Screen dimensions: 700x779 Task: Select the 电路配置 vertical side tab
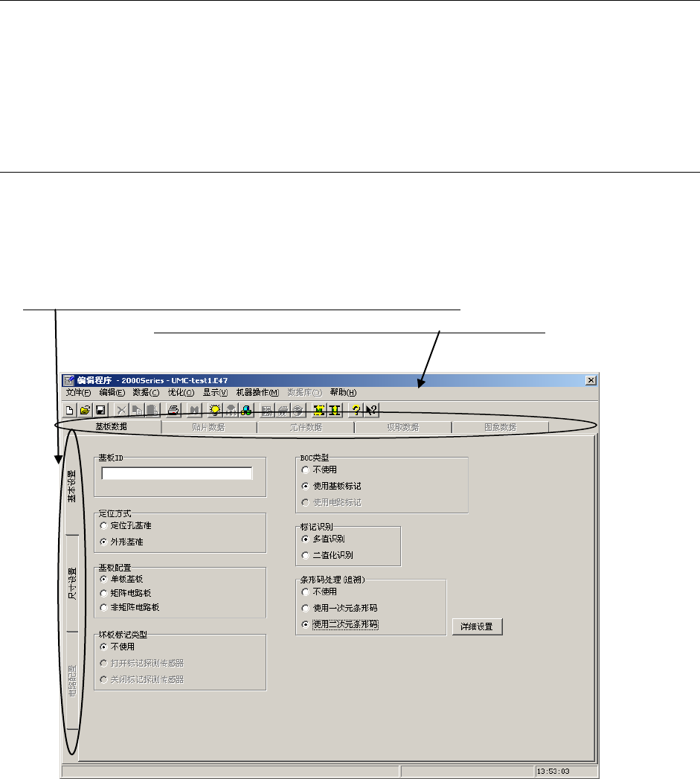pos(72,681)
